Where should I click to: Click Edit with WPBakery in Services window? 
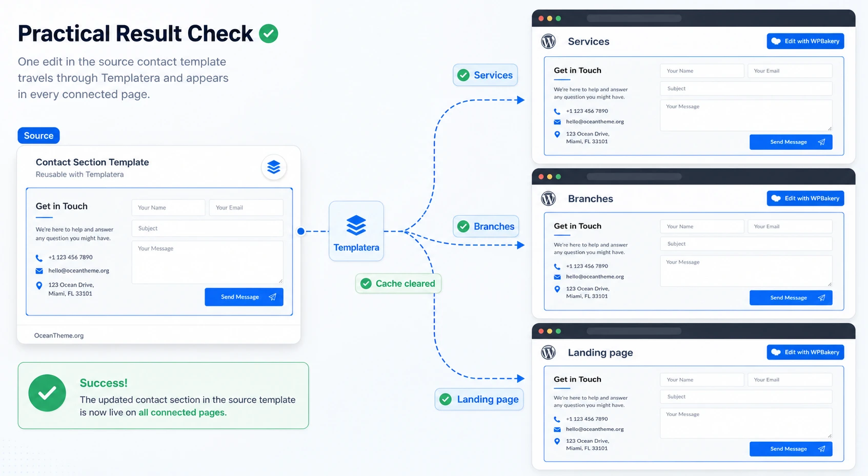[x=805, y=41]
